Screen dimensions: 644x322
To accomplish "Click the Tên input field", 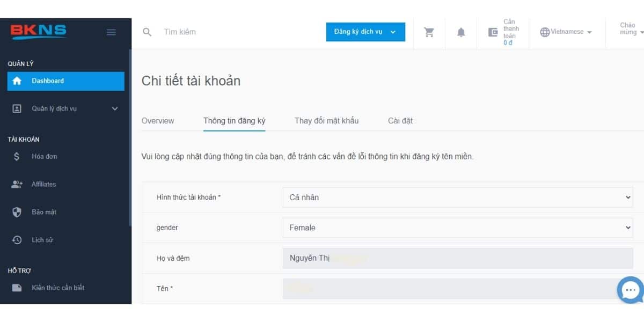I will coord(458,289).
